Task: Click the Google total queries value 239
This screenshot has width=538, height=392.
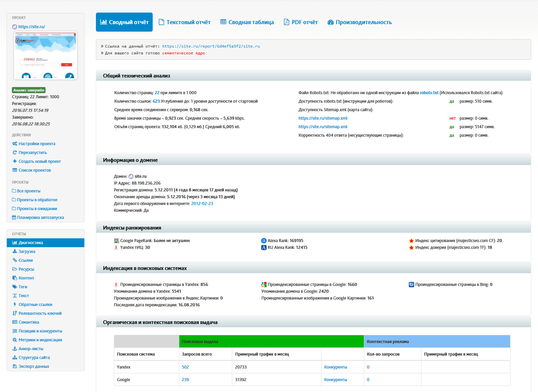Action: pos(185,380)
